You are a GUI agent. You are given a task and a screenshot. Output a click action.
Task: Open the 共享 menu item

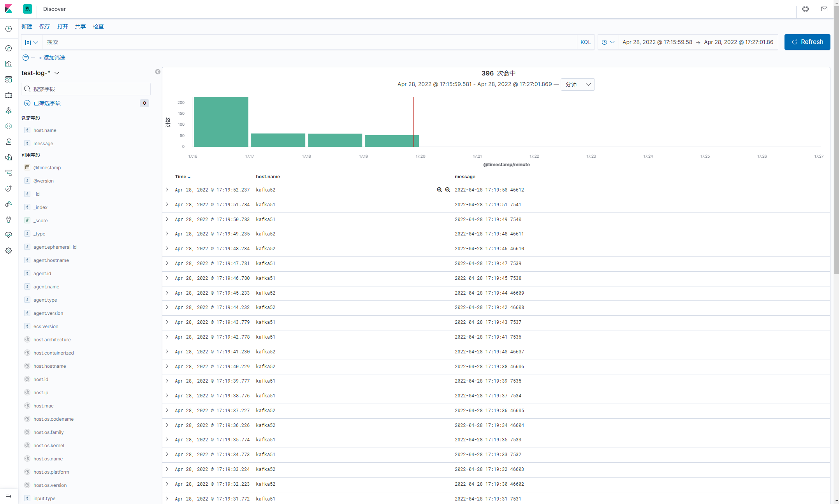pyautogui.click(x=80, y=26)
